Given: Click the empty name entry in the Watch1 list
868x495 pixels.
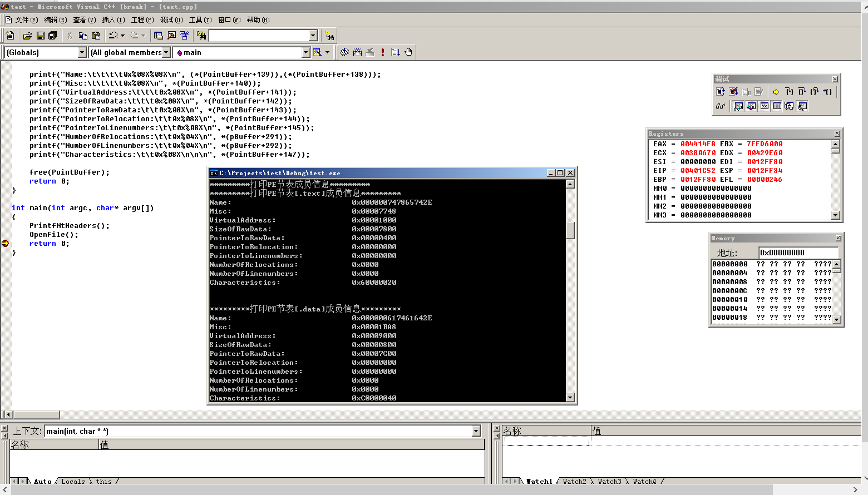Looking at the screenshot, I should click(x=546, y=441).
